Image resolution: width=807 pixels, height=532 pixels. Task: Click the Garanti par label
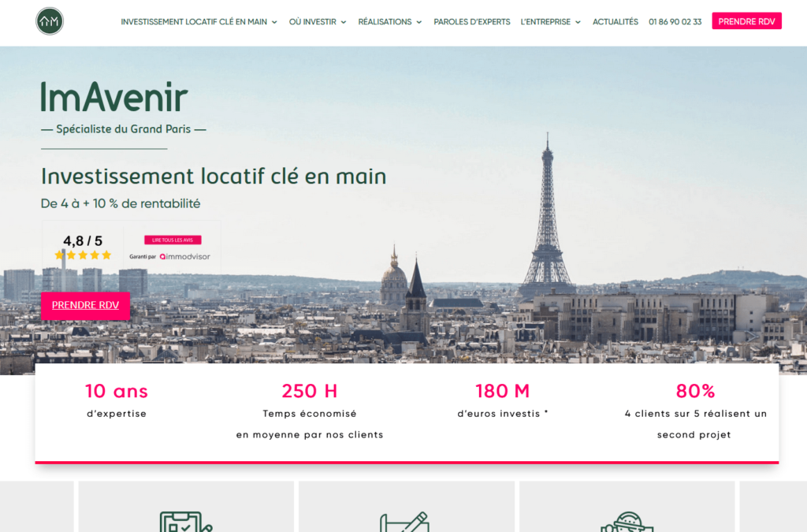[143, 257]
